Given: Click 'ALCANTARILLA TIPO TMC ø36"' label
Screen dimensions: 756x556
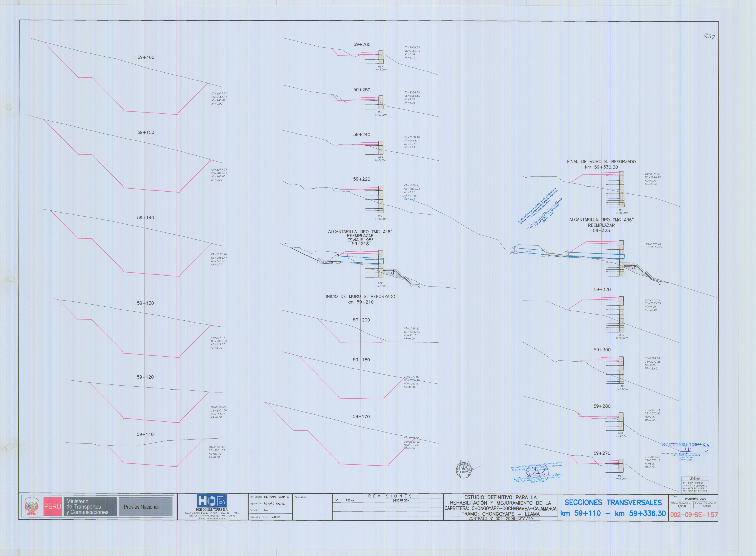Looking at the screenshot, I should click(x=601, y=220).
